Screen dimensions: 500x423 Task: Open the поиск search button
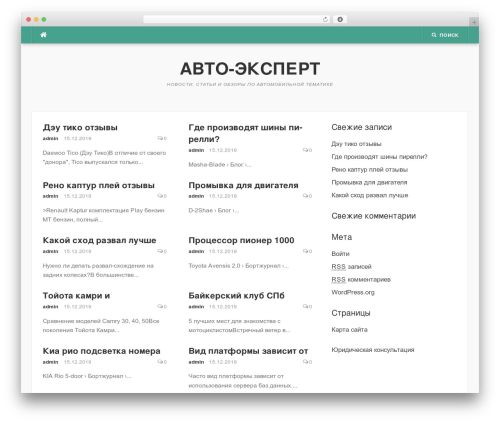coord(445,35)
